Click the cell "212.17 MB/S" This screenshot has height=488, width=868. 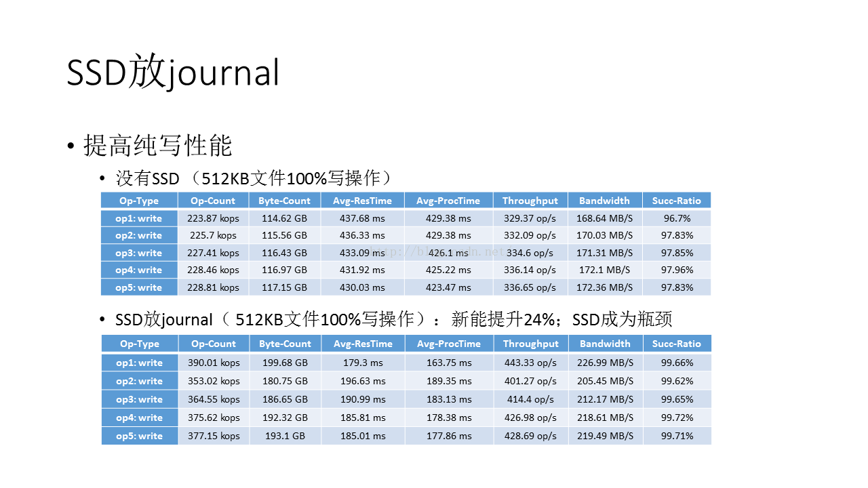tap(605, 399)
